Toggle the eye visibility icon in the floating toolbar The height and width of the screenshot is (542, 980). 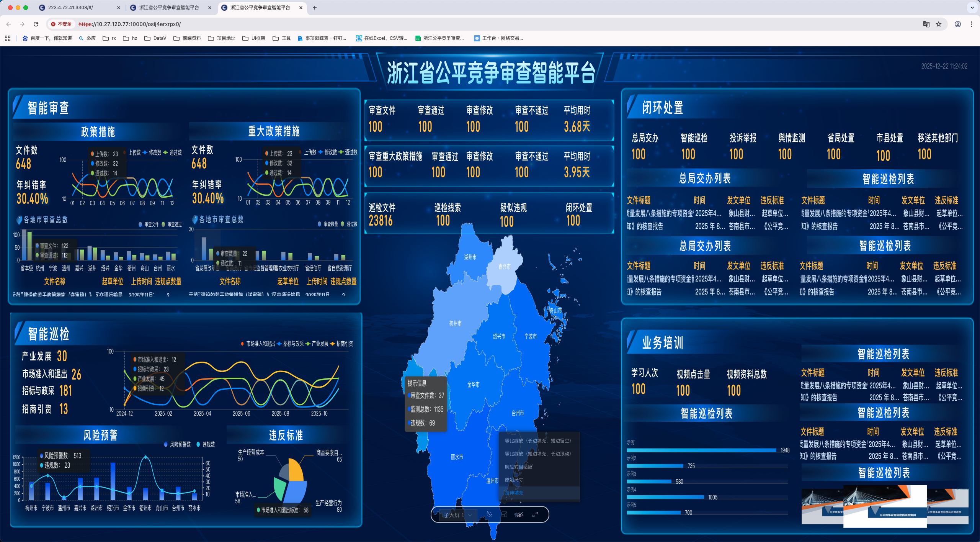[x=519, y=514]
